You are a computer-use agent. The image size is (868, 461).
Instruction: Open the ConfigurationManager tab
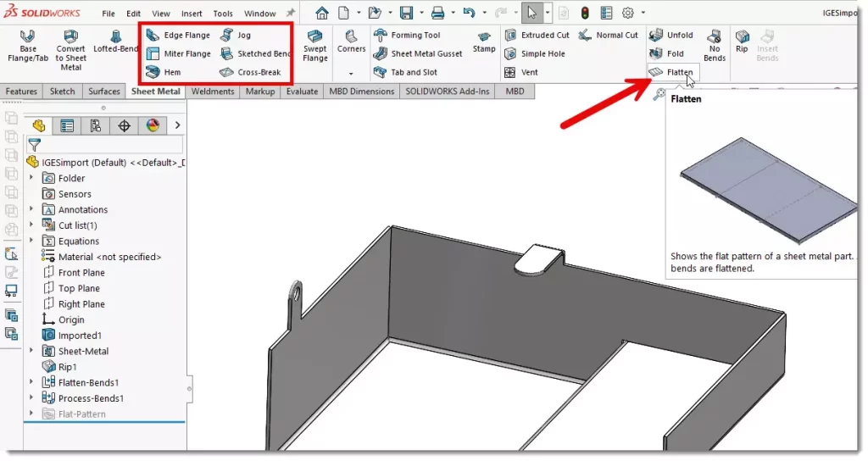[96, 125]
